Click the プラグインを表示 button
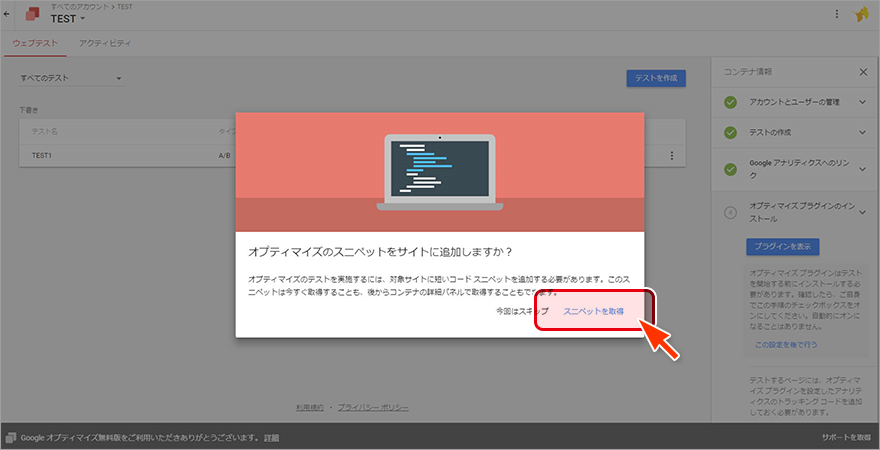The image size is (880, 450). pos(782,246)
